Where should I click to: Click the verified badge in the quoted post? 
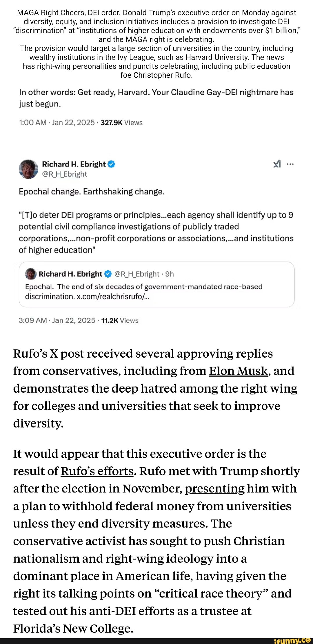tap(108, 274)
